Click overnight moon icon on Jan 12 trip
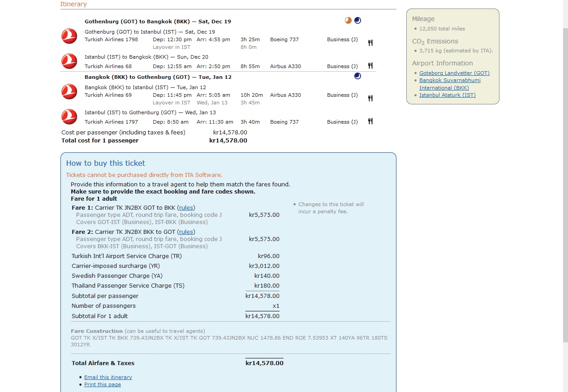The height and width of the screenshot is (392, 568). [x=357, y=76]
